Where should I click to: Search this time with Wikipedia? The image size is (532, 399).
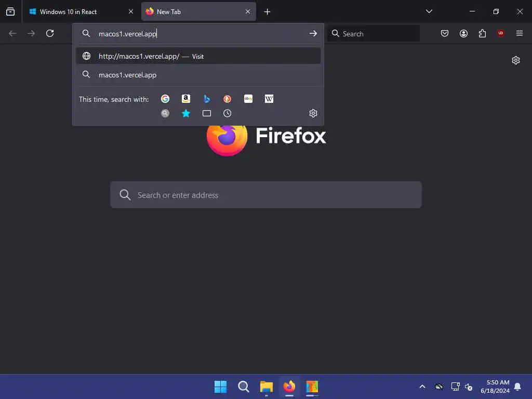269,99
